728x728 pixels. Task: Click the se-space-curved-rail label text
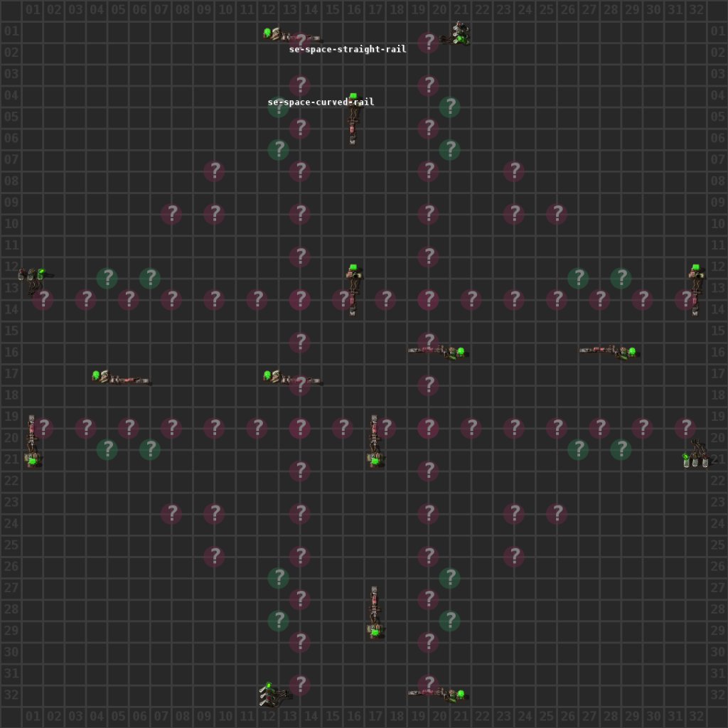321,102
